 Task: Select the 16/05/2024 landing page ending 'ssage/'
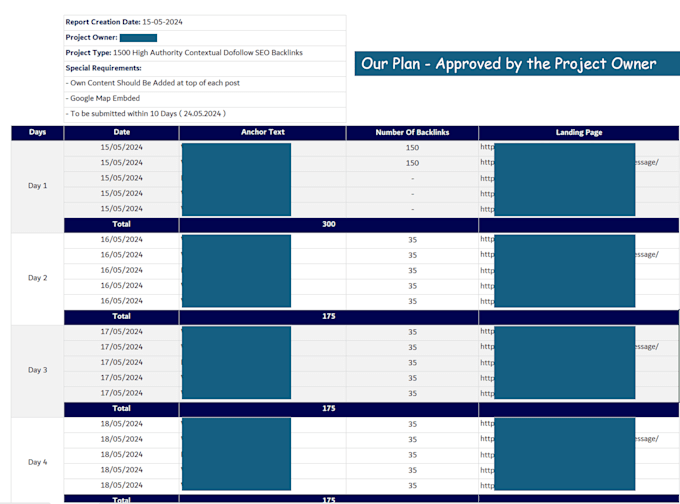point(579,255)
